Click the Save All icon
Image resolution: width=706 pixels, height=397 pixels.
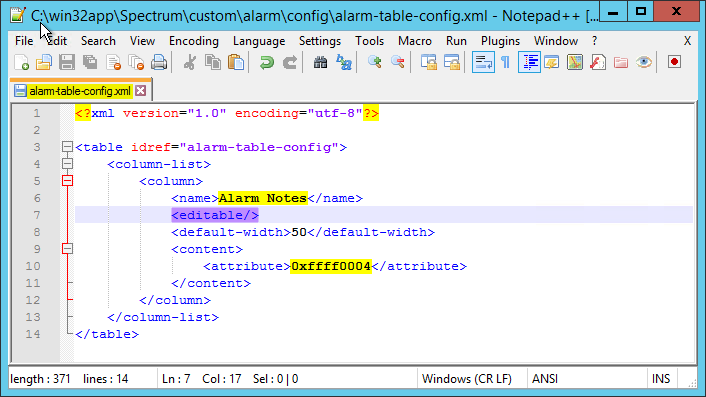[x=90, y=62]
